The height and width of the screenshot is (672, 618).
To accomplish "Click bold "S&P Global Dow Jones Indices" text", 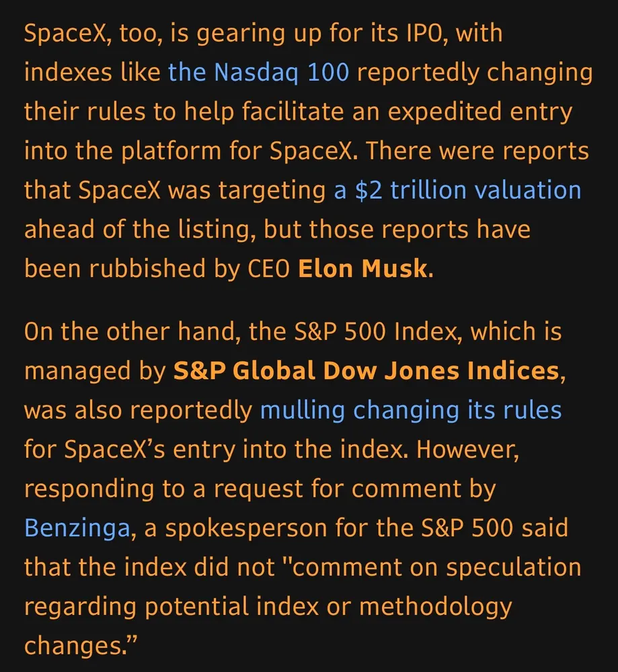I will (x=366, y=371).
